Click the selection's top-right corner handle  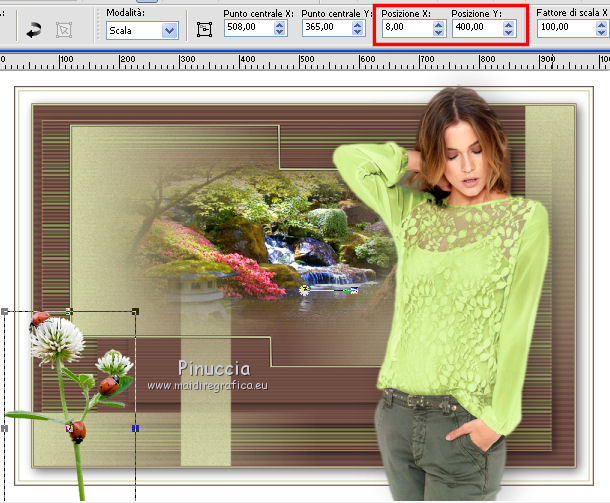tap(135, 311)
